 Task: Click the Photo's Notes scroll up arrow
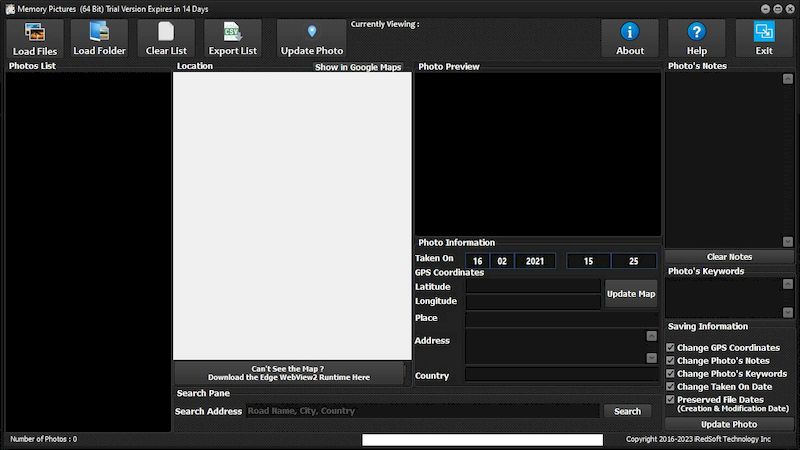(788, 79)
